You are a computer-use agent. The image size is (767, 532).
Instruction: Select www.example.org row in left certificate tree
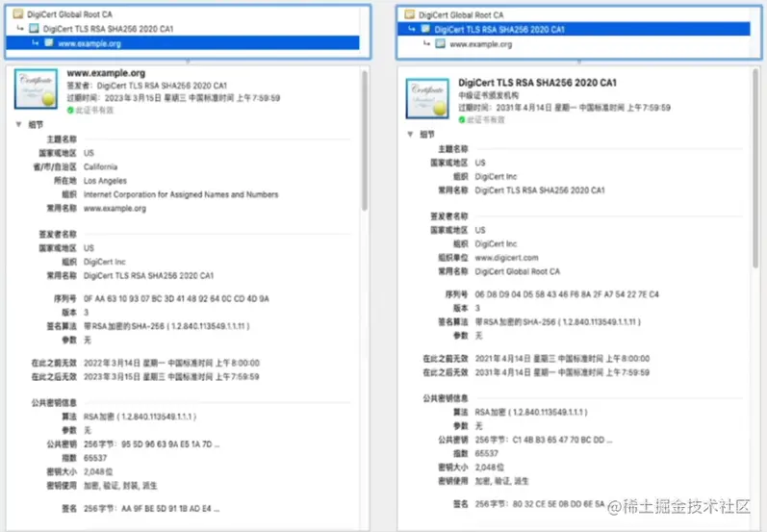[183, 43]
